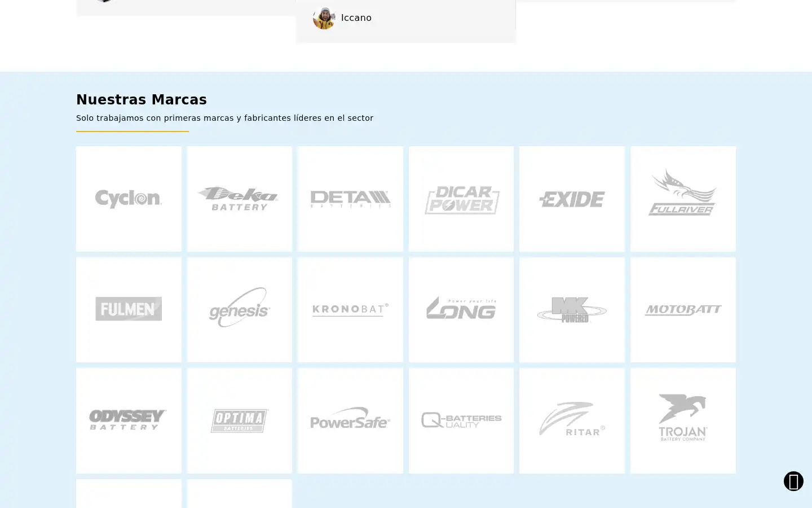Viewport: 812px width, 508px height.
Task: Open the Exide brand logo
Action: [x=572, y=199]
